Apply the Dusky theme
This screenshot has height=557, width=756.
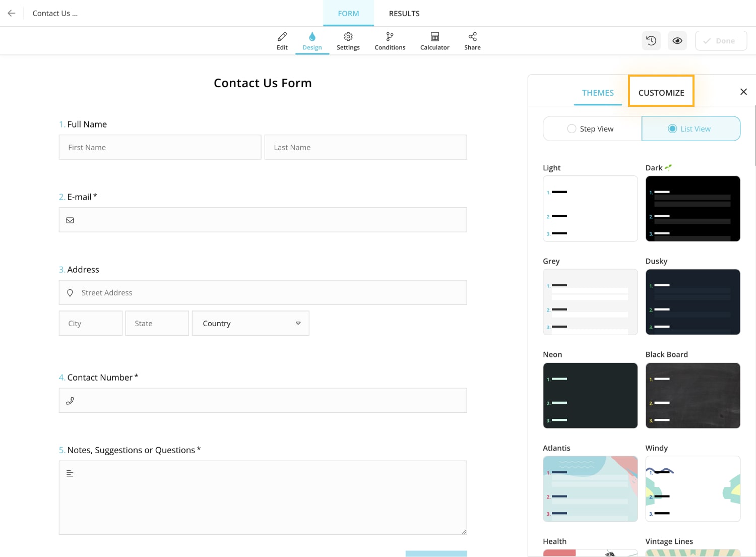click(693, 302)
